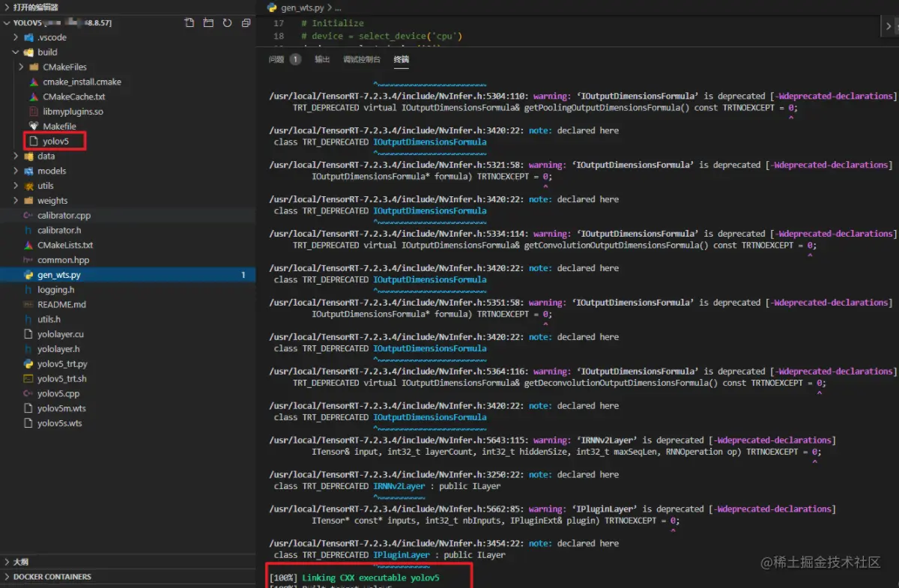Image resolution: width=899 pixels, height=588 pixels.
Task: Select the 终端 terminal tab
Action: click(x=402, y=59)
